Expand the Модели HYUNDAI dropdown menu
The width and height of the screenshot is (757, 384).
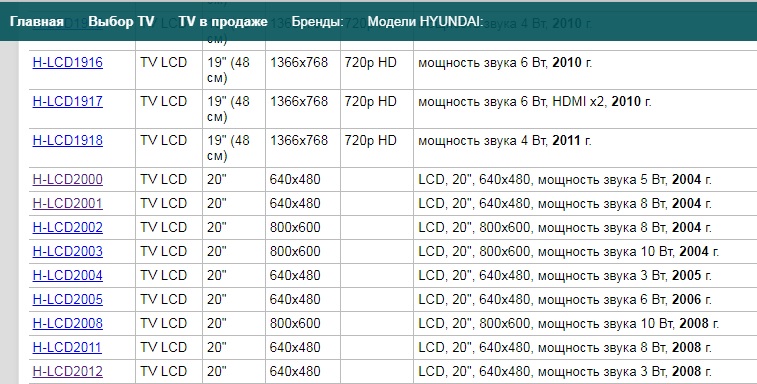pyautogui.click(x=425, y=22)
